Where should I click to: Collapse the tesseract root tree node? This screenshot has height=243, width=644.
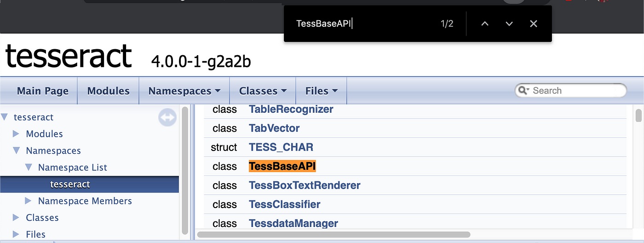(x=5, y=117)
